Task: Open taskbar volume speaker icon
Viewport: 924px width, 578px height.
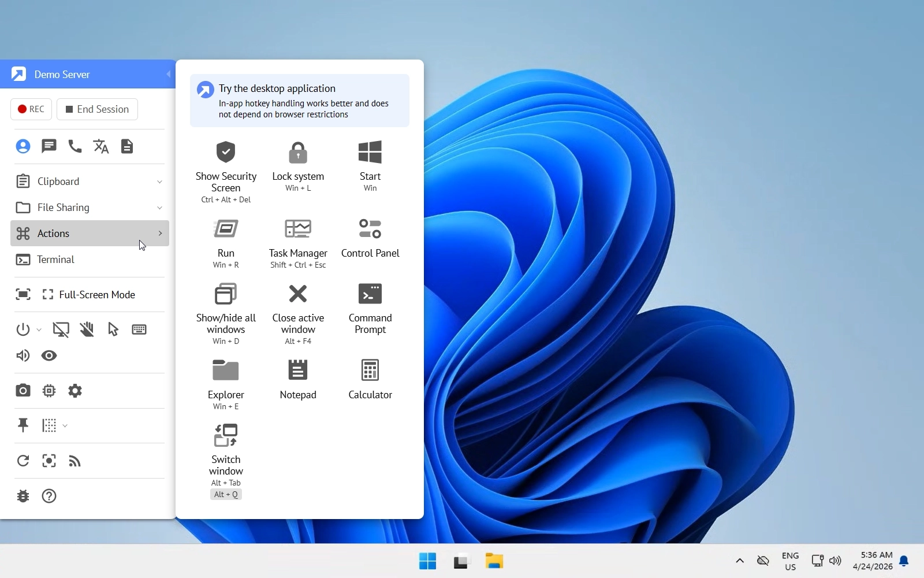Action: [x=835, y=561]
